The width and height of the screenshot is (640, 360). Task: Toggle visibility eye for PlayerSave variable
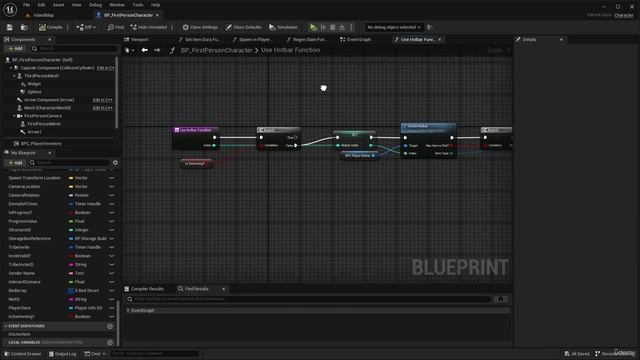[x=111, y=308]
